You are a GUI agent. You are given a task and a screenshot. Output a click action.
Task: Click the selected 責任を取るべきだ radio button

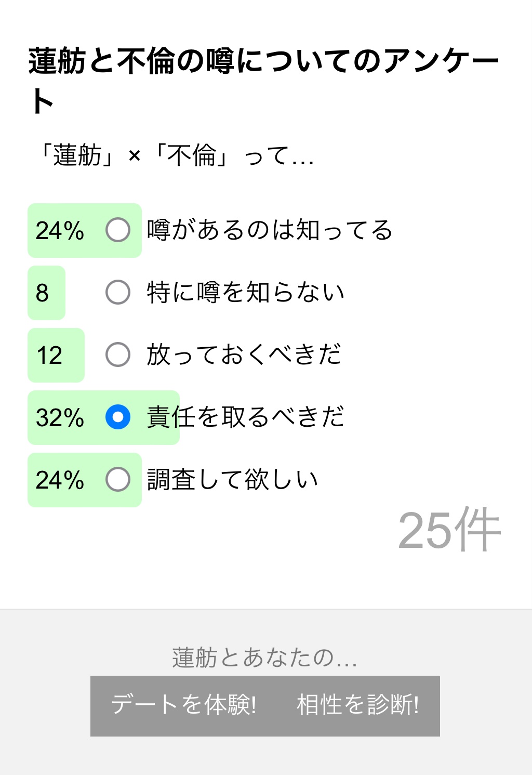pos(118,417)
